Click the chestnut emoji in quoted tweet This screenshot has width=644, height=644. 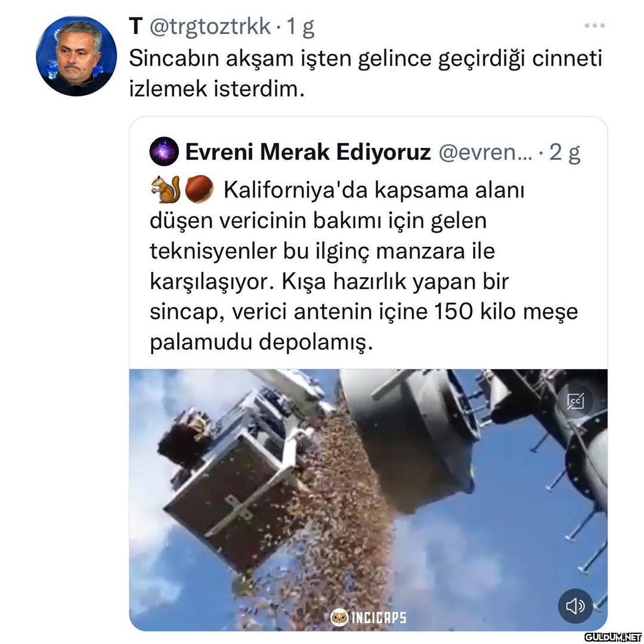pyautogui.click(x=199, y=188)
